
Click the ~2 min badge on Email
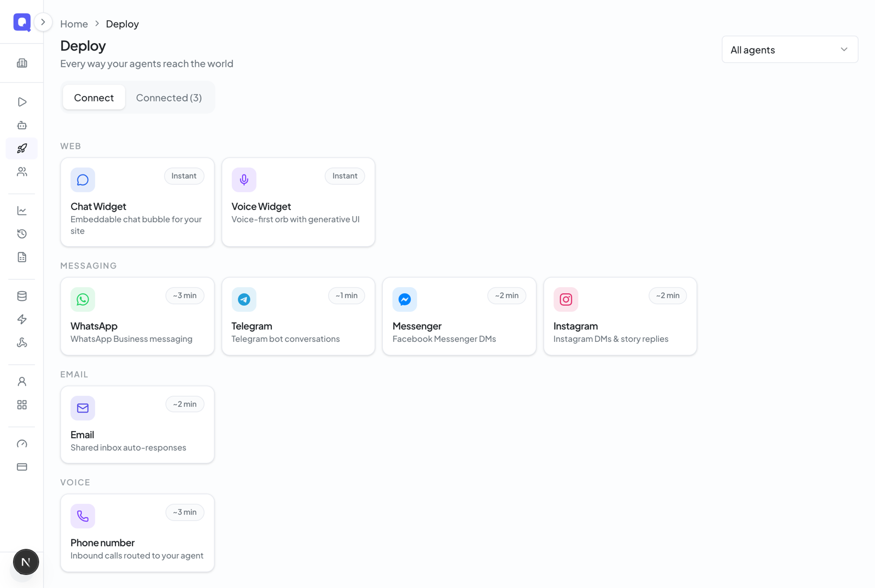click(185, 404)
